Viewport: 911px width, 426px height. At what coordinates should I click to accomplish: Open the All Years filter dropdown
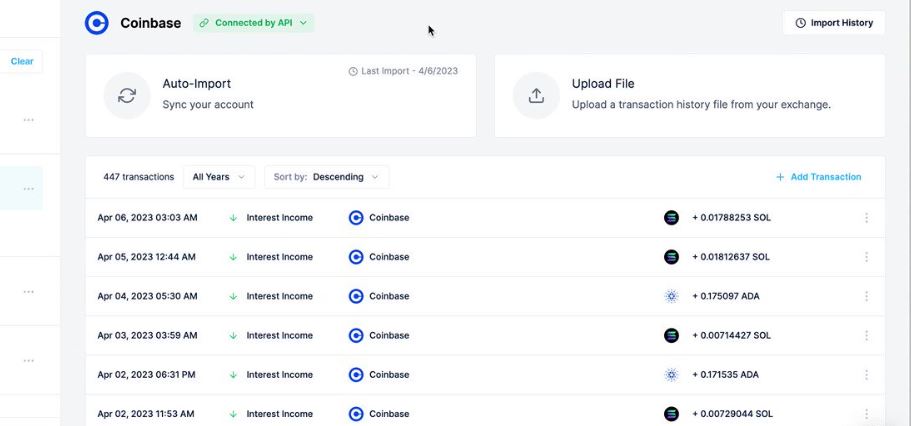[x=219, y=177]
